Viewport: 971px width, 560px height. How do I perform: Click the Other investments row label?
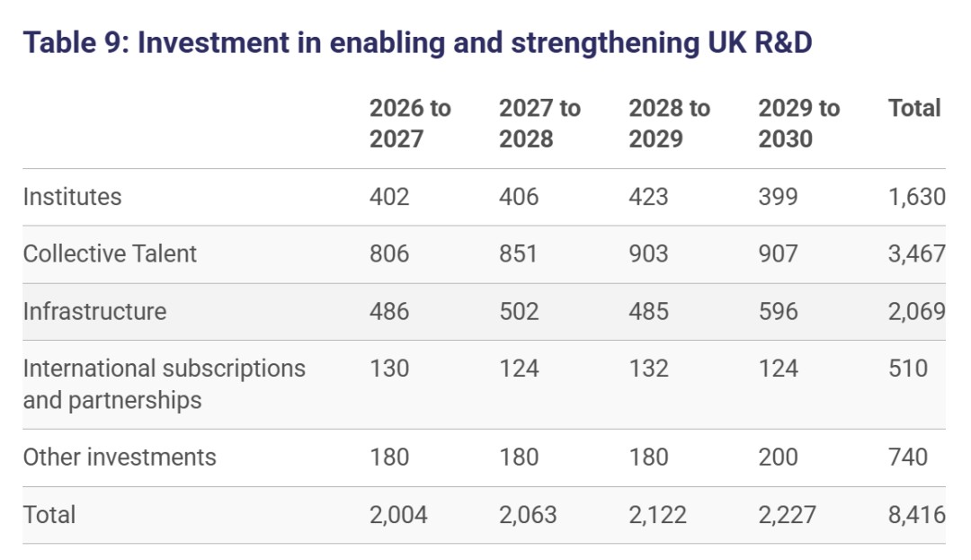click(x=120, y=457)
